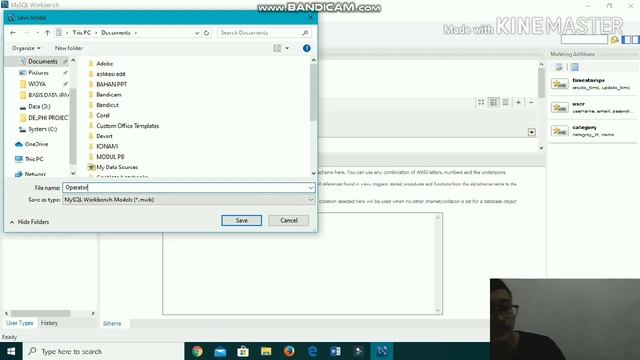The height and width of the screenshot is (360, 640).
Task: Select This PC in the navigation pane
Action: pos(34,159)
